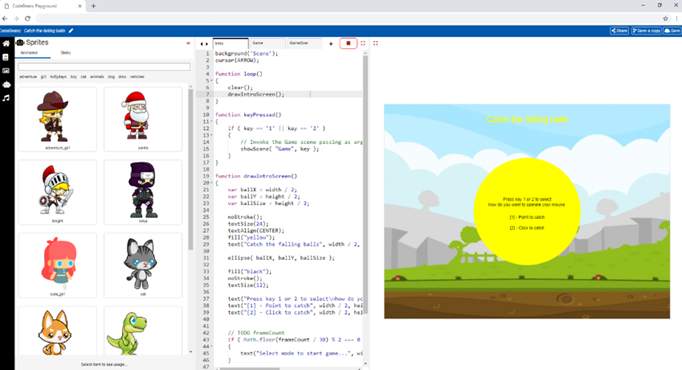Filter sprites by dog tag
The height and width of the screenshot is (370, 682).
111,77
